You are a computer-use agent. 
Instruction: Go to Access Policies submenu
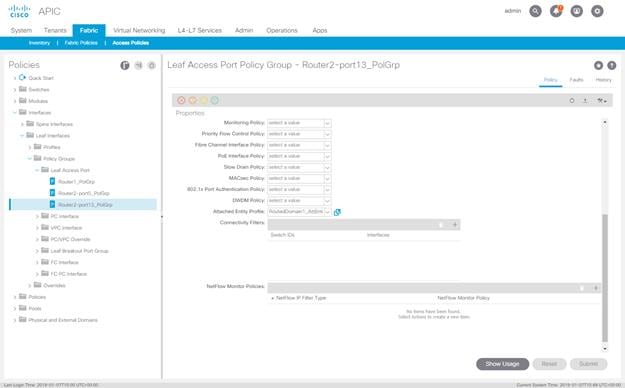click(131, 43)
